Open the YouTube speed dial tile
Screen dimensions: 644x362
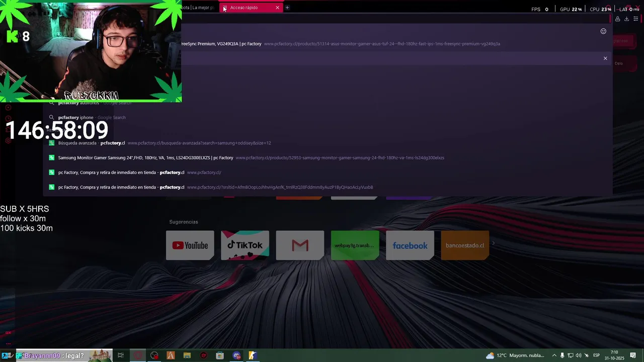(190, 245)
